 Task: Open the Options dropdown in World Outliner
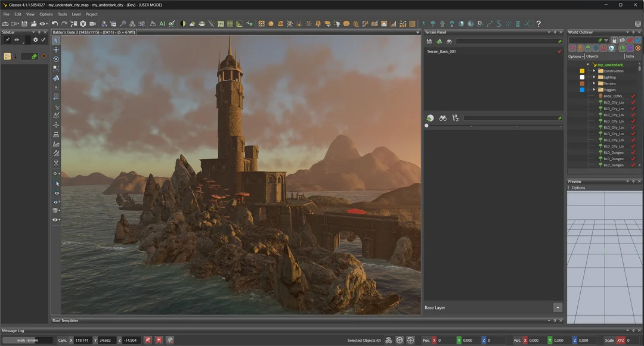click(576, 56)
